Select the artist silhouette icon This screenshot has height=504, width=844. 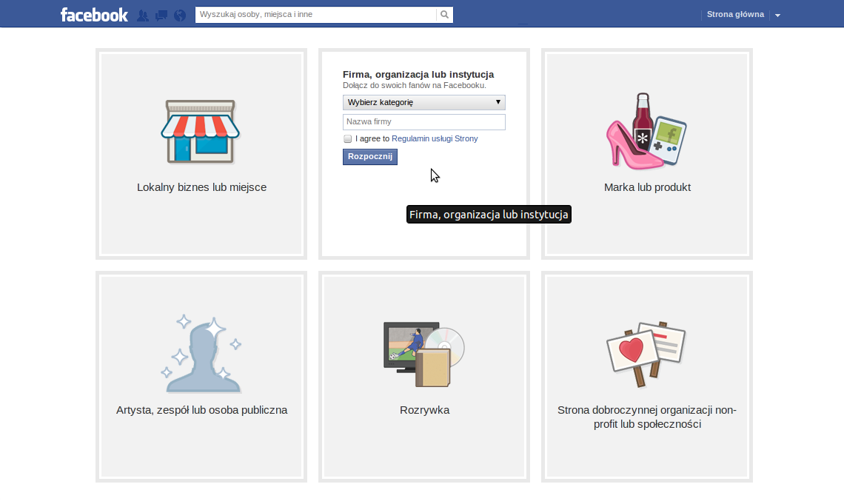pyautogui.click(x=201, y=353)
